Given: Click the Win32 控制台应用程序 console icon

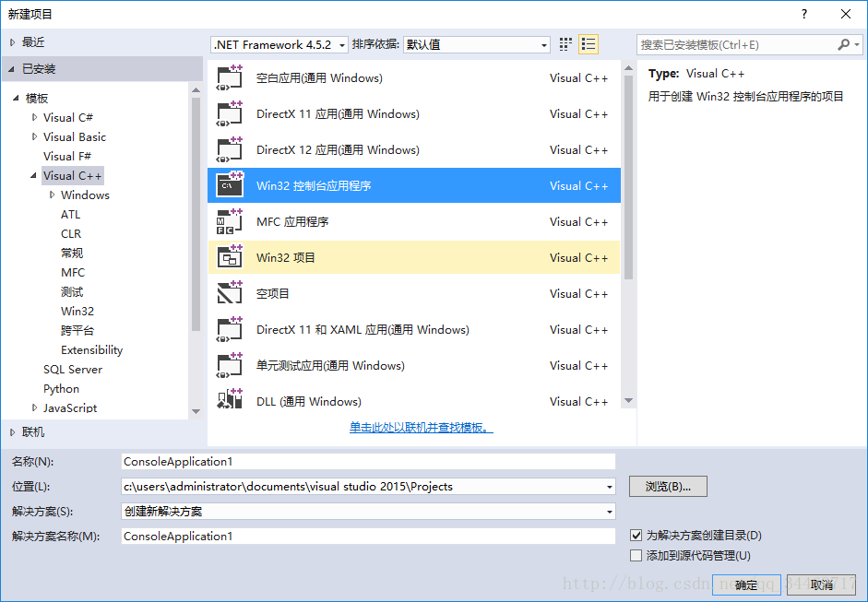Looking at the screenshot, I should 229,185.
